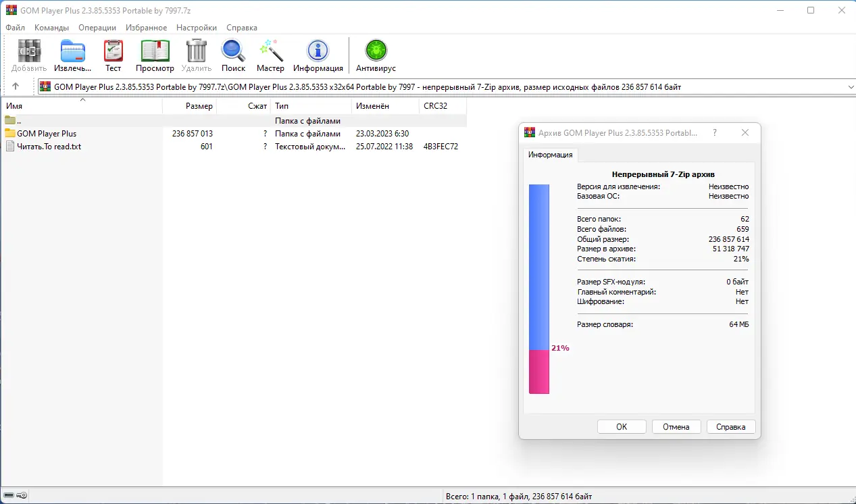
Task: Click the file name 'Читать.To read.txt'
Action: click(x=49, y=147)
